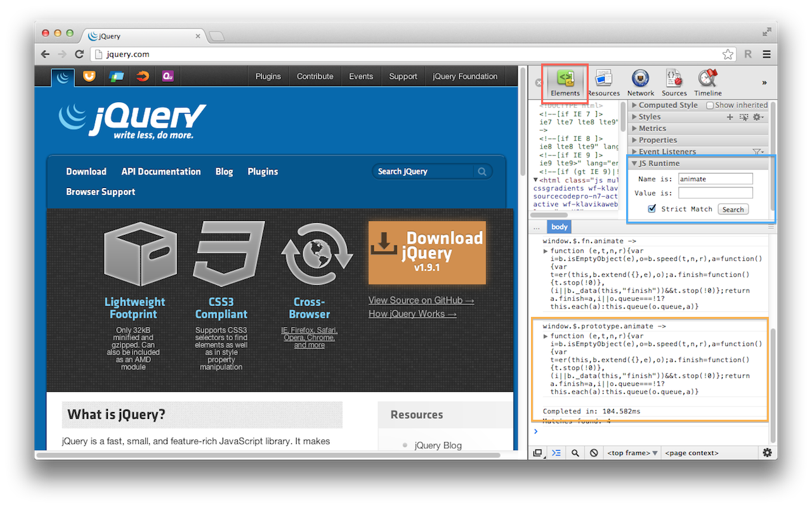Screen dimensions: 812x508
Task: Open the Sizzle project icon
Action: click(x=142, y=76)
